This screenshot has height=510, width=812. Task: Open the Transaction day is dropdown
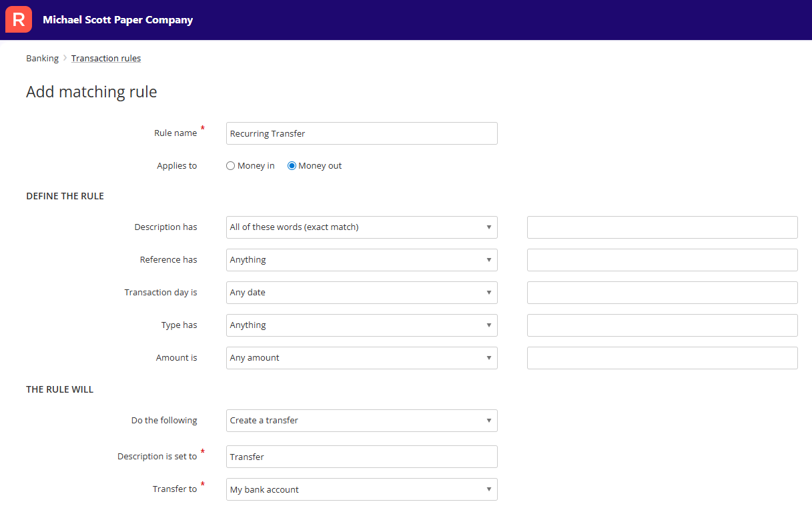(x=362, y=293)
